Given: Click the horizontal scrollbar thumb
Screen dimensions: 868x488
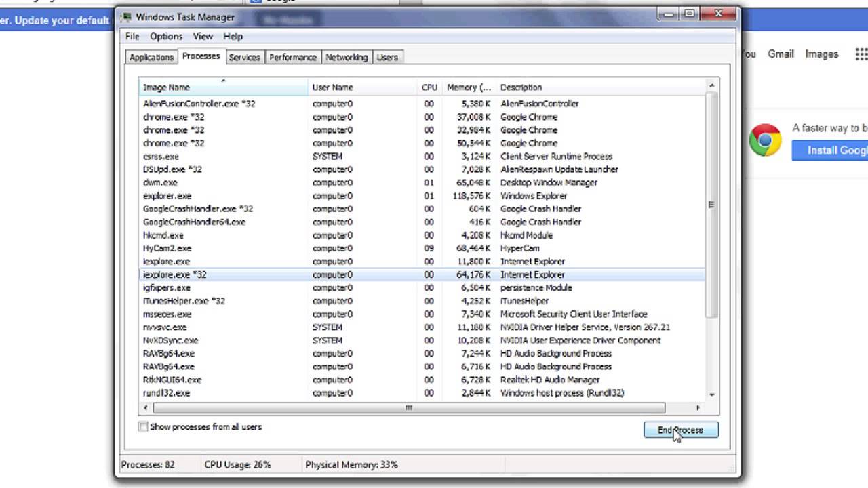Looking at the screenshot, I should (409, 407).
